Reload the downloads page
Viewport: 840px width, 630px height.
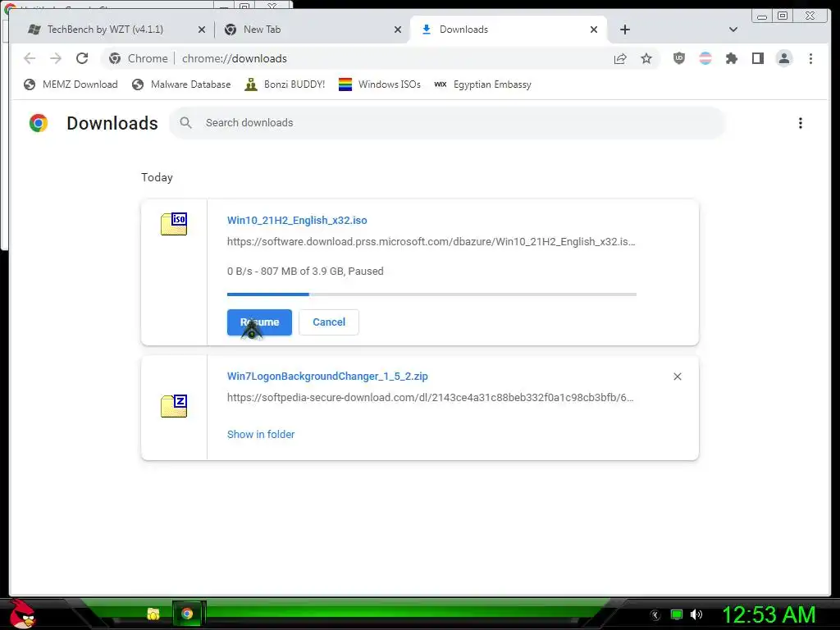82,58
